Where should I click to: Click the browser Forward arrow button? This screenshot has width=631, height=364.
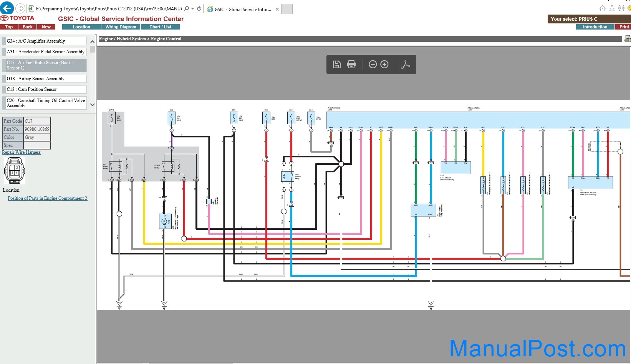click(x=20, y=8)
